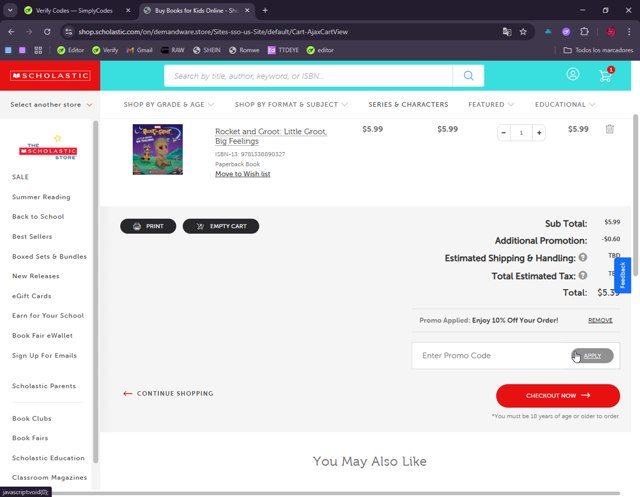Open the Editor bookmark
Image resolution: width=640 pixels, height=497 pixels.
pos(71,50)
